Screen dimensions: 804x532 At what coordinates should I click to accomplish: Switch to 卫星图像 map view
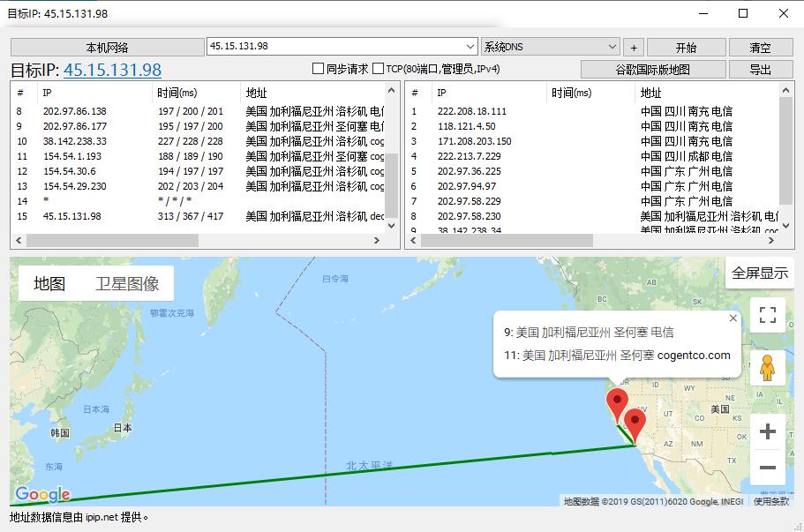coord(127,283)
